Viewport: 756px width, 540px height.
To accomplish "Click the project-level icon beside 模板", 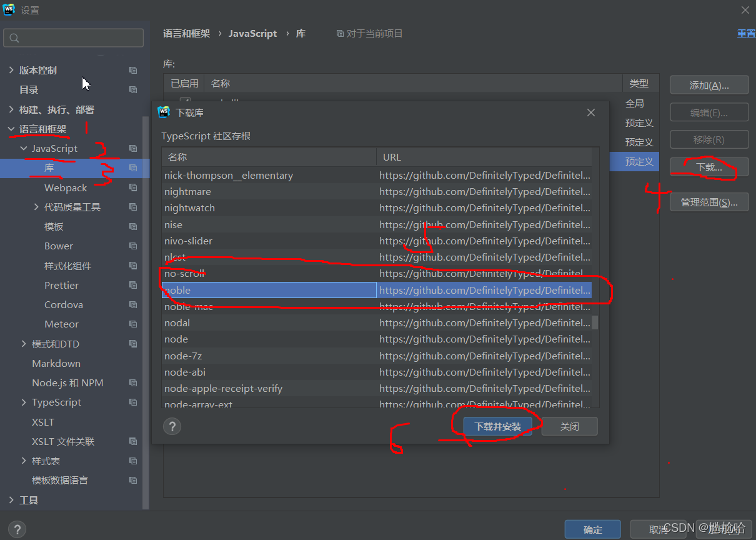I will (x=133, y=226).
